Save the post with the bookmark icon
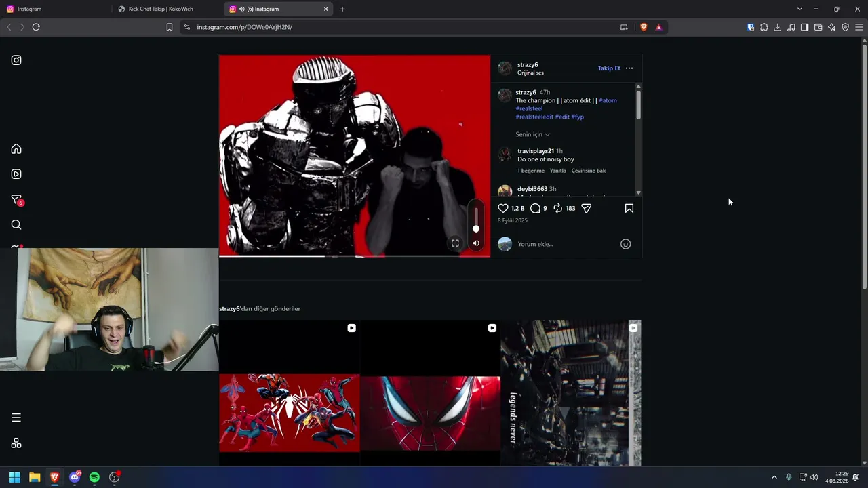Screen dimensions: 868x488 click(629, 209)
